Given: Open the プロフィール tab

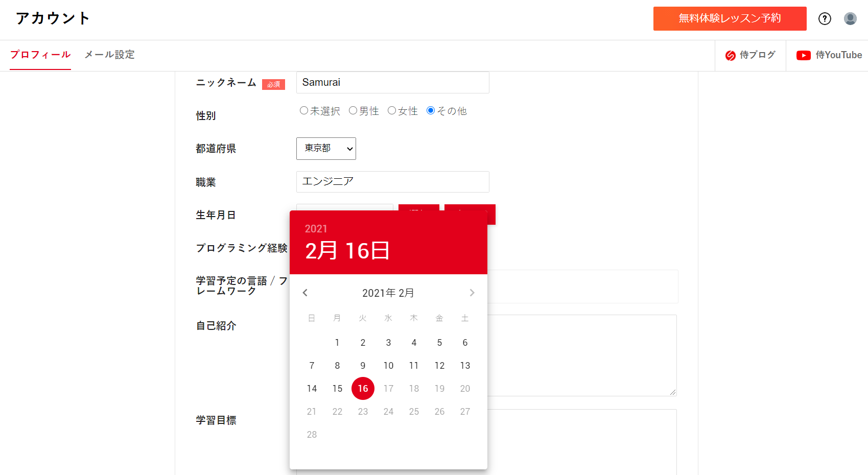Looking at the screenshot, I should [40, 55].
